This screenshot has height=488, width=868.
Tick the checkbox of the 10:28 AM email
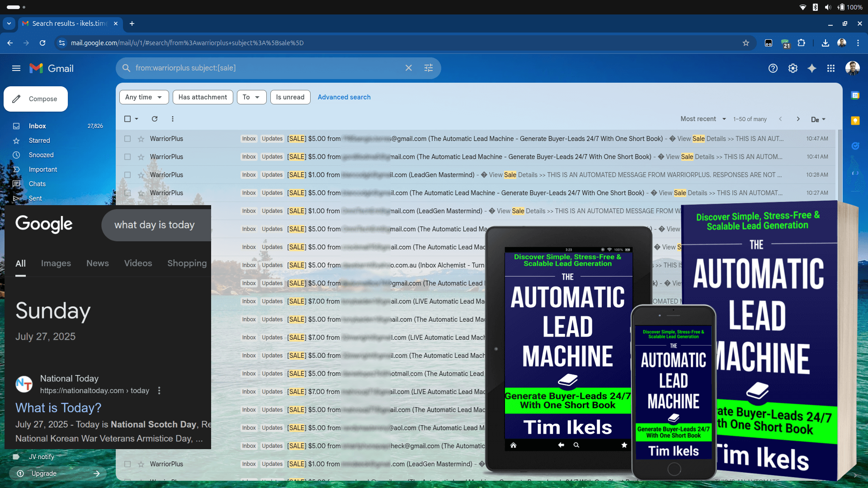[127, 175]
